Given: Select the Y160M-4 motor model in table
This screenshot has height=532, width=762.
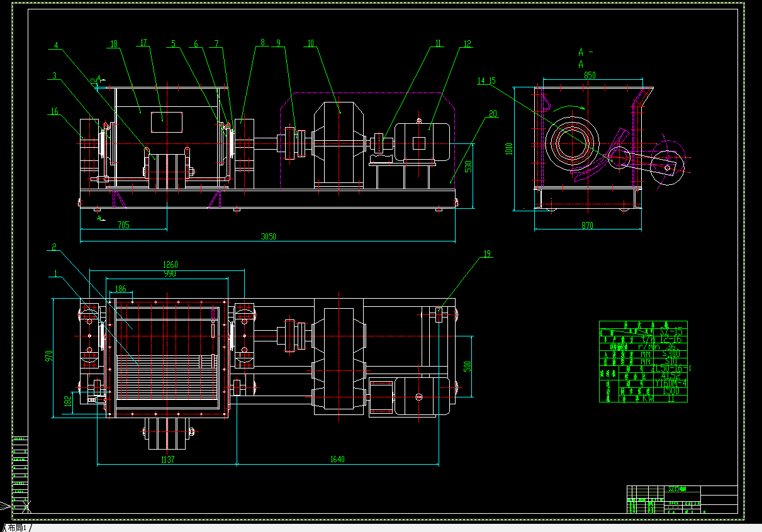Looking at the screenshot, I should pos(671,382).
